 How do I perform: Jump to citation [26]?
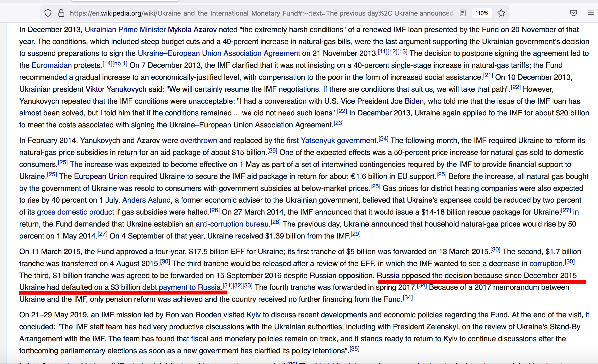click(x=214, y=210)
